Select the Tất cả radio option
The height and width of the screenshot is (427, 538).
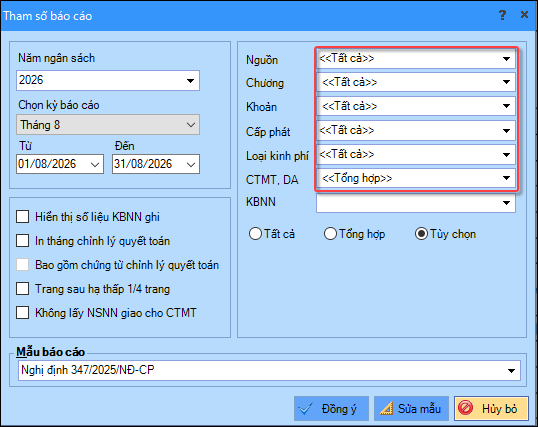(255, 234)
